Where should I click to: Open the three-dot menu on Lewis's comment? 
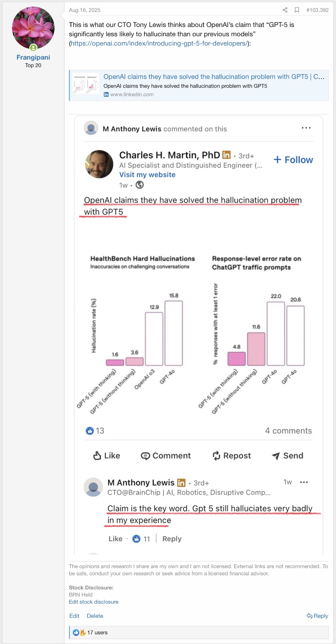click(304, 482)
